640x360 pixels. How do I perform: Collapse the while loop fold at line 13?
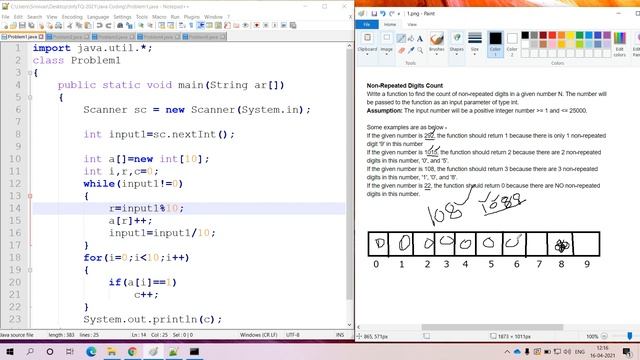click(30, 196)
